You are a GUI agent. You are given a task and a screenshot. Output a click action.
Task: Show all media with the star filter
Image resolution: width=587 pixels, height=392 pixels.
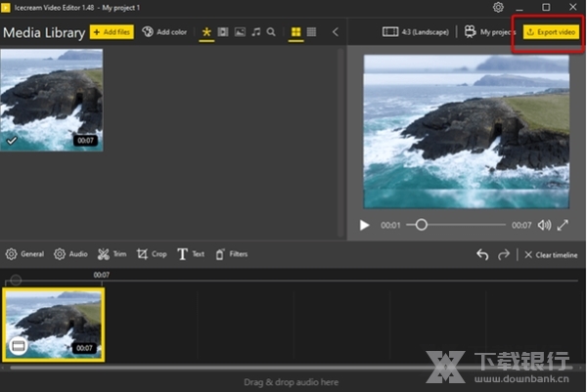coord(206,32)
